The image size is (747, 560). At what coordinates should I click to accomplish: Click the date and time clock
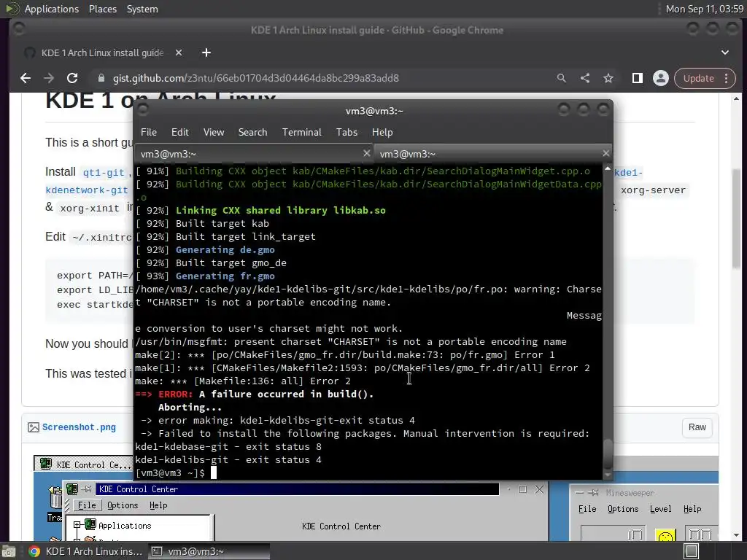(705, 9)
